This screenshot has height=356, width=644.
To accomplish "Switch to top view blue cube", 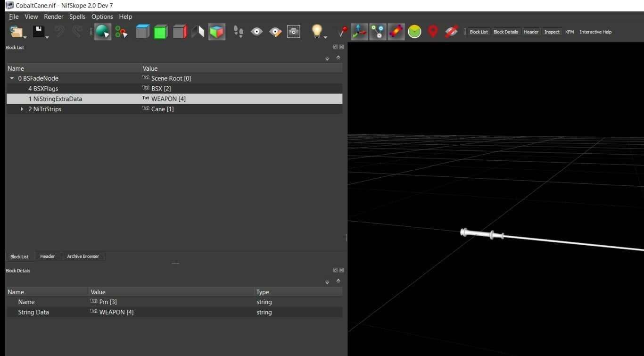I will point(142,32).
